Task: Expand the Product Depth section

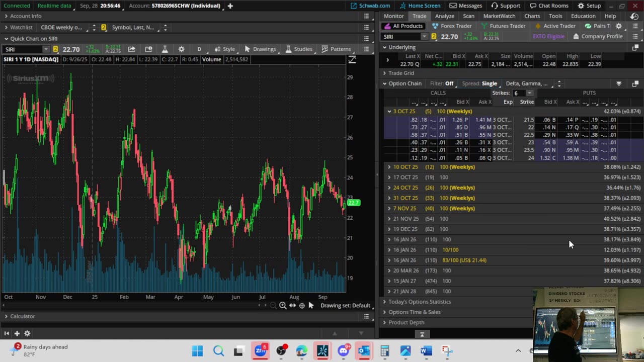Action: pos(384,322)
